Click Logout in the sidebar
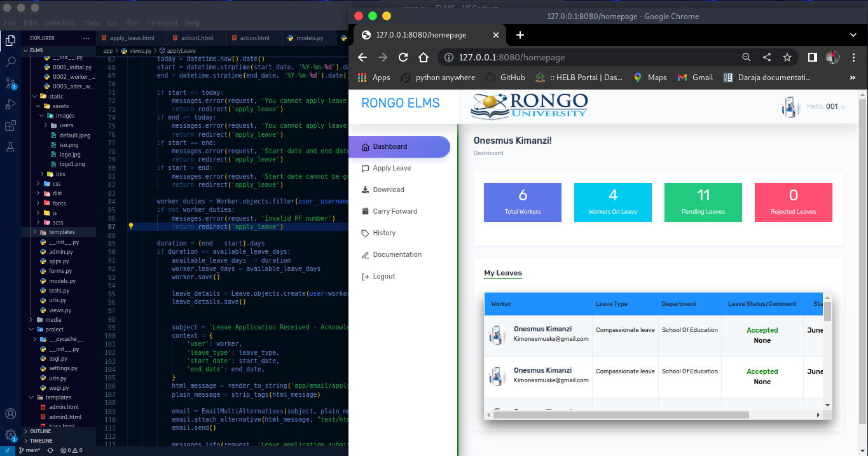The image size is (868, 456). tap(384, 277)
